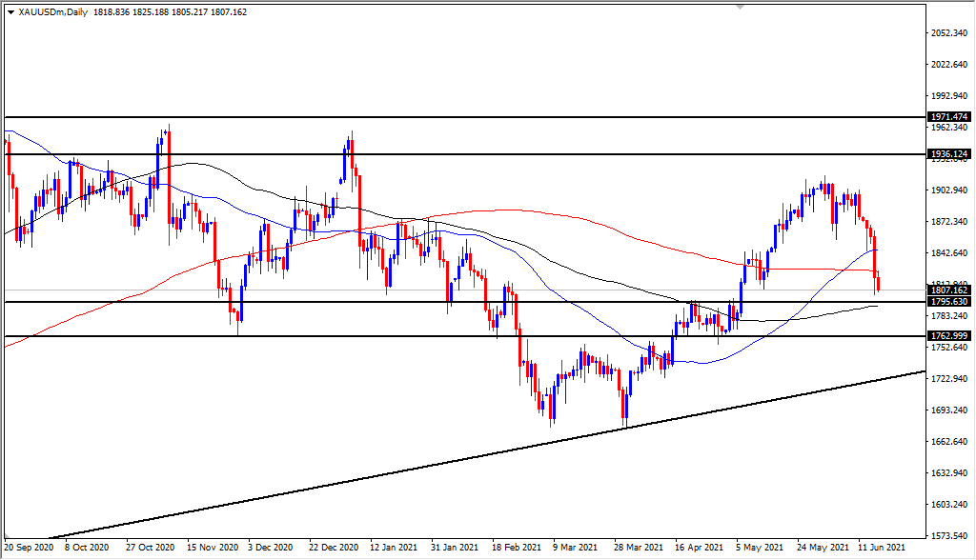Click the 11 Jun 2021 date label
Image resolution: width=976 pixels, height=560 pixels.
click(x=882, y=548)
